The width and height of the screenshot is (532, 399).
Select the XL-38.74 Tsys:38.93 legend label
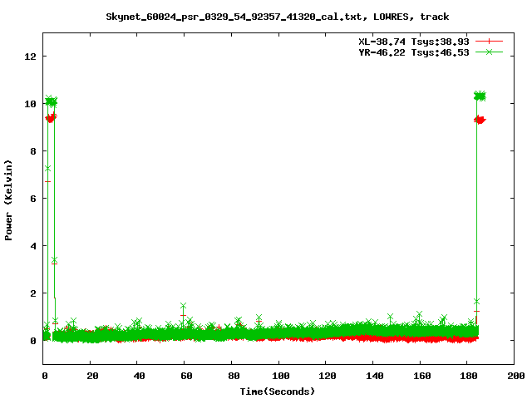(414, 42)
